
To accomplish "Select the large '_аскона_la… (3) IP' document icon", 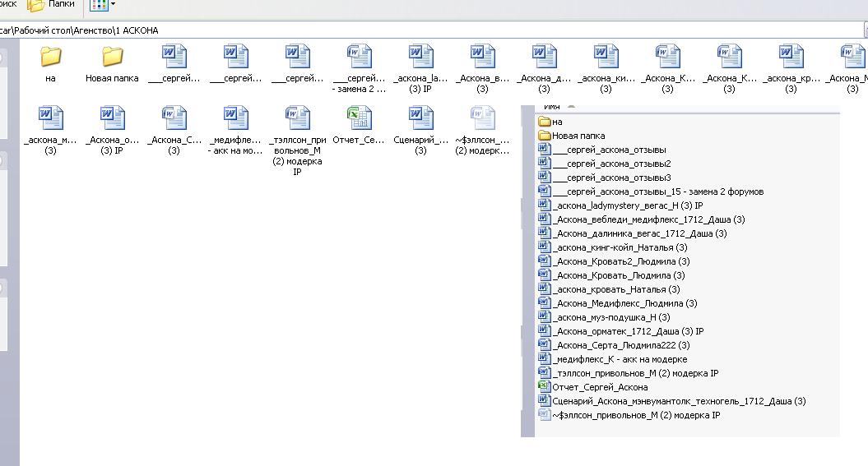I will [420, 57].
